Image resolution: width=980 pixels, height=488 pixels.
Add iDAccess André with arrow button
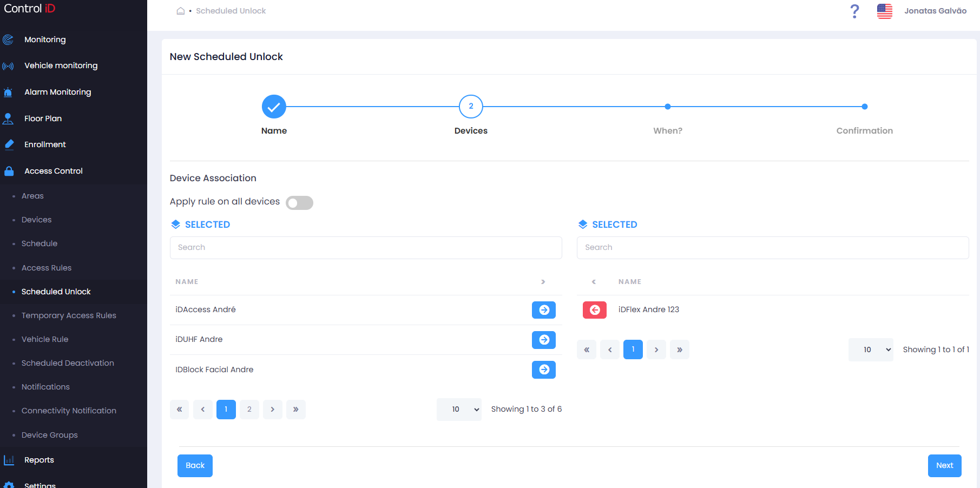(x=544, y=310)
